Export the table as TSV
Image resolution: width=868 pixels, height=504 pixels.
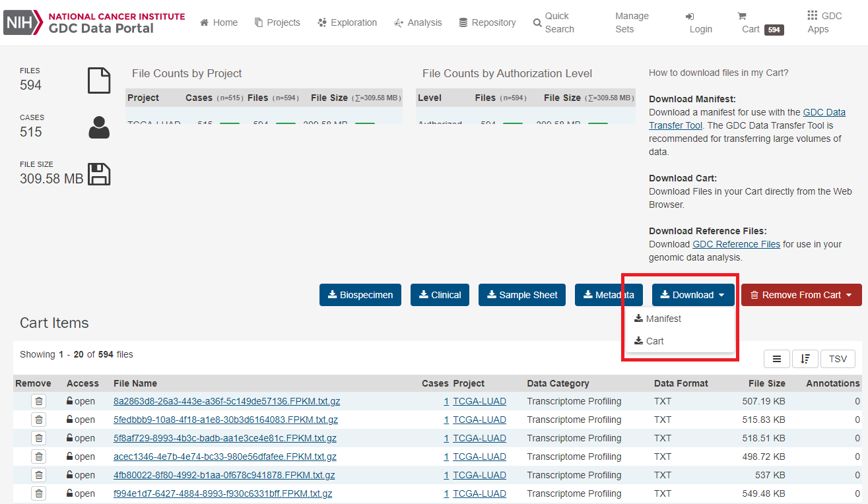point(838,359)
